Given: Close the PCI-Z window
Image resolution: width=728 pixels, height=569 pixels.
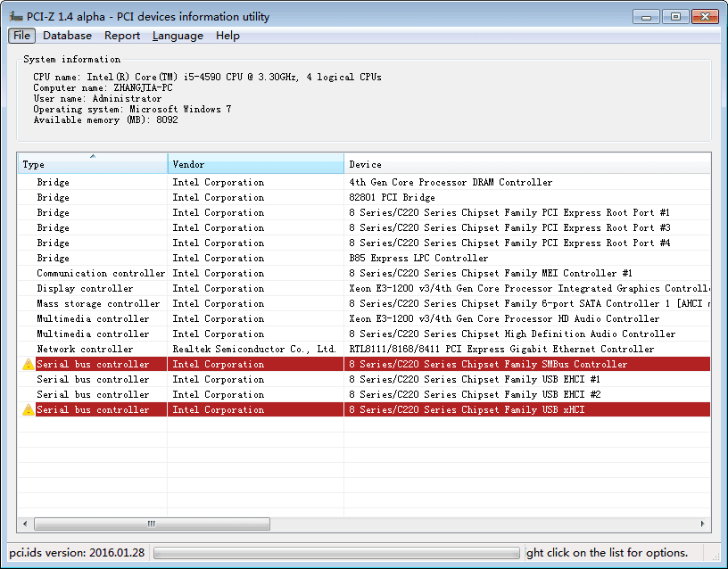Looking at the screenshot, I should [705, 17].
